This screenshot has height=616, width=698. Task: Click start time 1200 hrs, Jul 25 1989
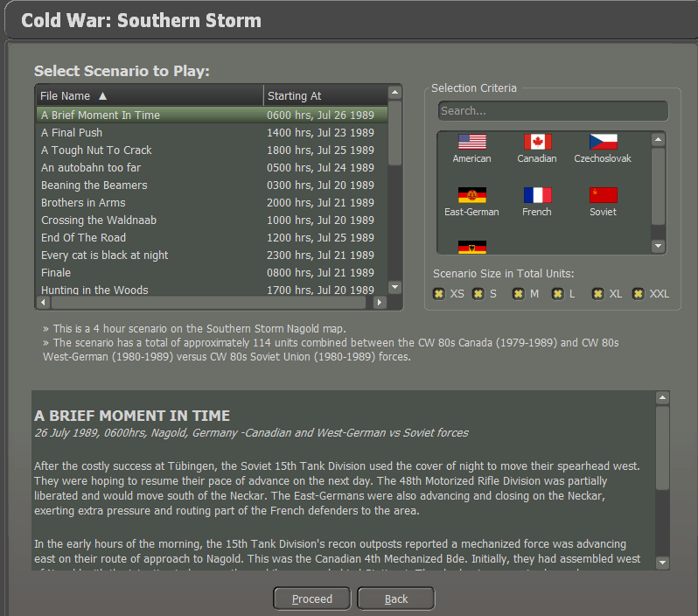pos(320,238)
